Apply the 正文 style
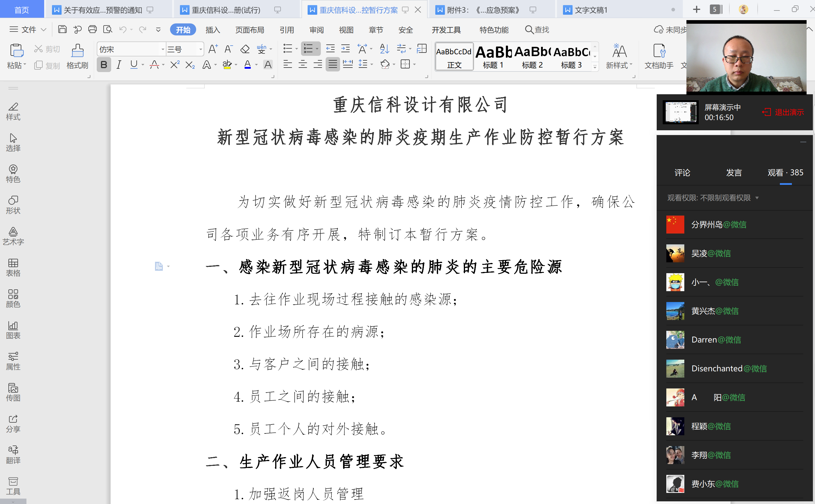This screenshot has width=815, height=504. (x=454, y=57)
